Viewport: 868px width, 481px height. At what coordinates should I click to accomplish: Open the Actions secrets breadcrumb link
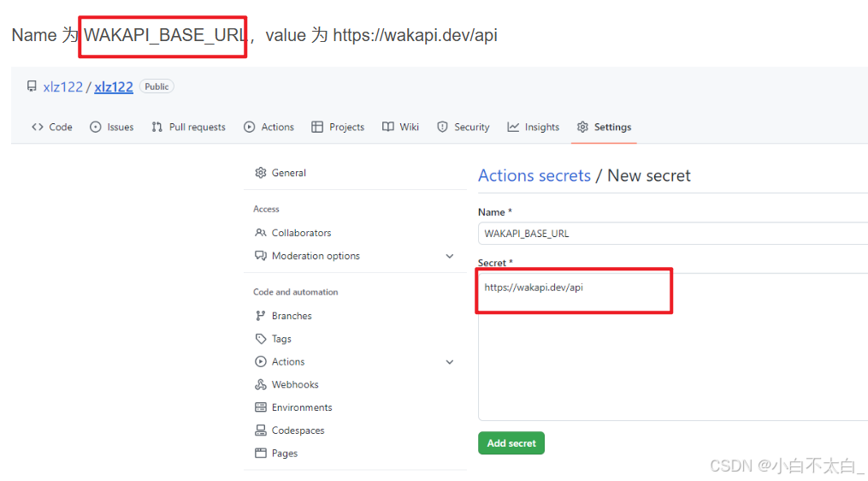tap(534, 175)
